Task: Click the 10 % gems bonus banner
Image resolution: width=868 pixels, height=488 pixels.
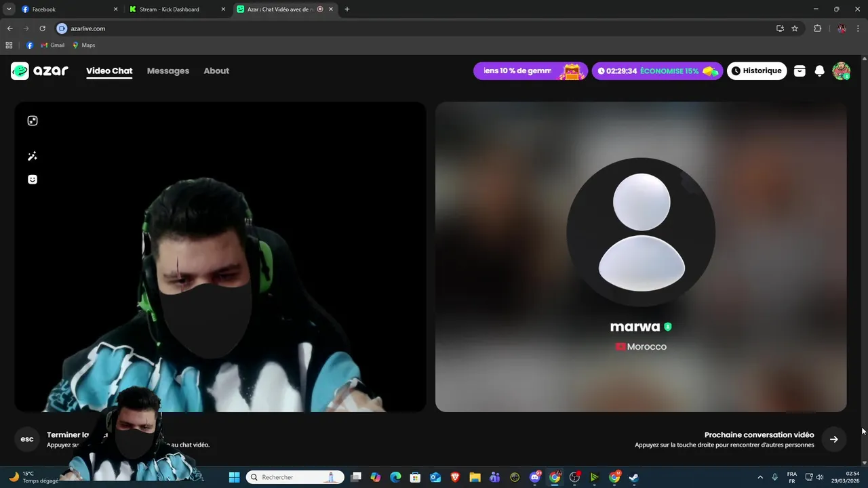Action: (530, 71)
